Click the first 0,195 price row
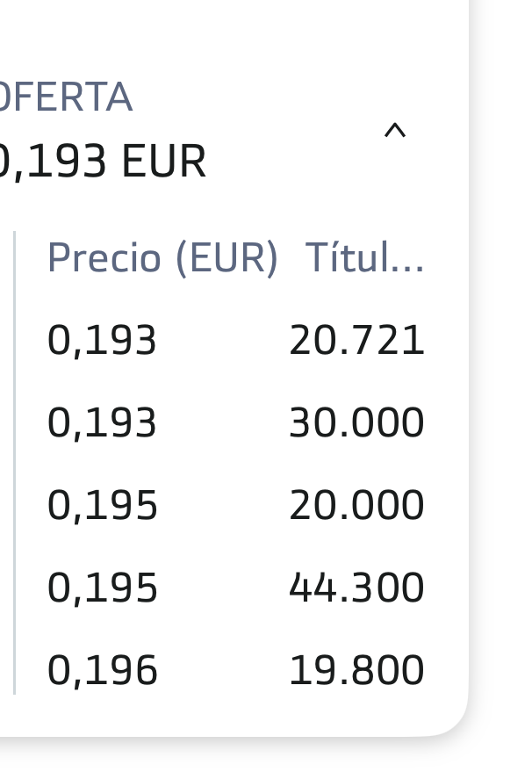The image size is (532, 779). pos(103,506)
